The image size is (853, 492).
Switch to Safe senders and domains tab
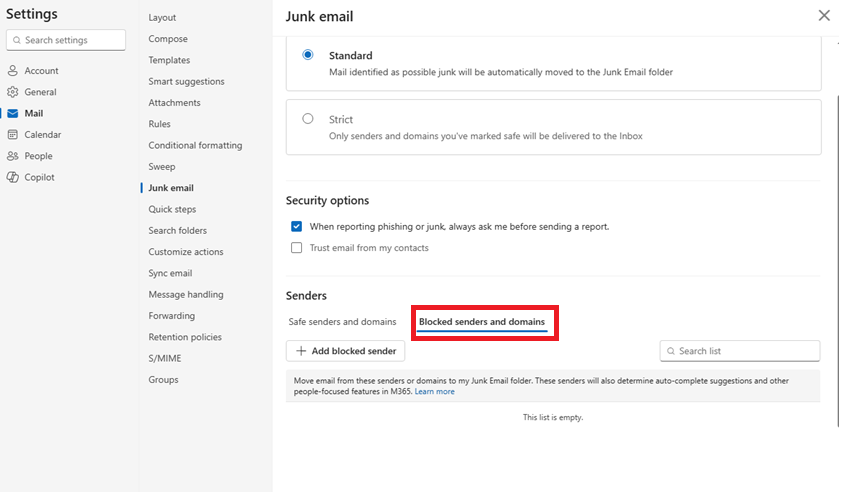tap(342, 322)
